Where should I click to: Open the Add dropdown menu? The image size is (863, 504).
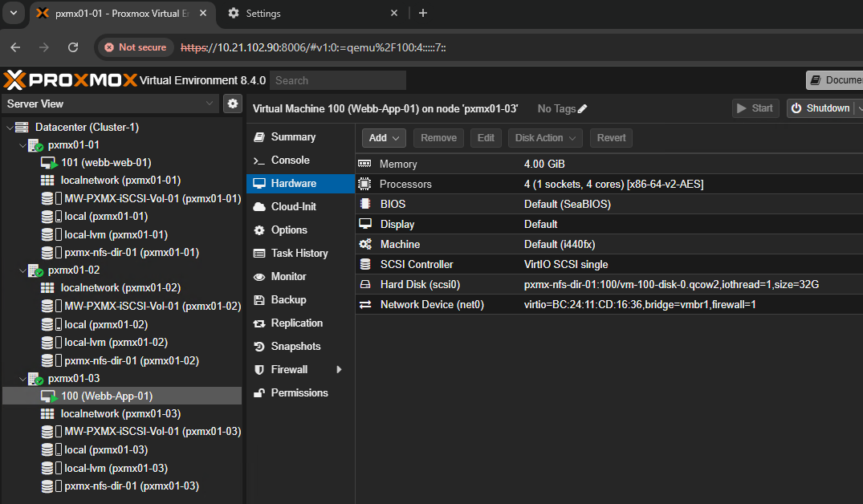pyautogui.click(x=383, y=137)
